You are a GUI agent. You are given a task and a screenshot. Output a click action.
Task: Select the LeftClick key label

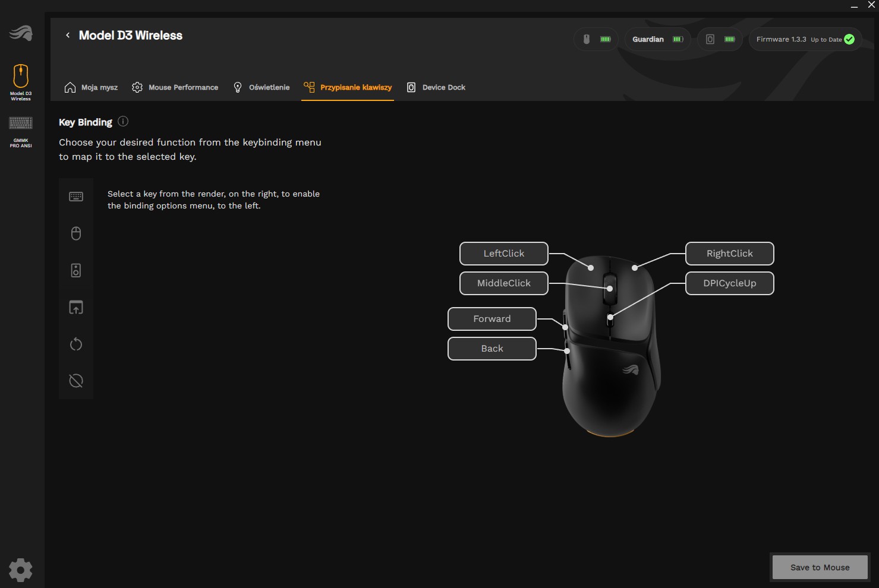pos(503,254)
